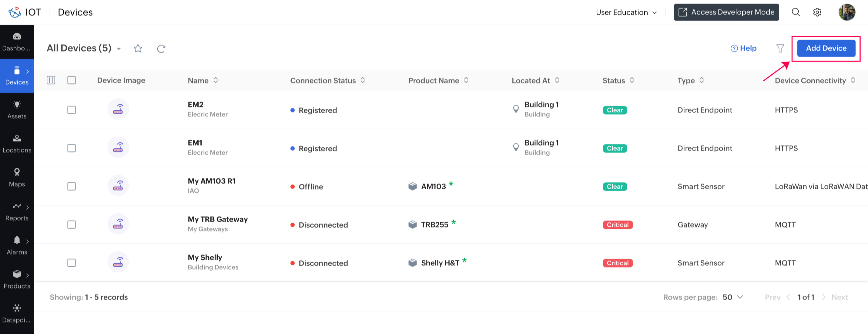Expand the All Devices view dropdown

pos(119,49)
